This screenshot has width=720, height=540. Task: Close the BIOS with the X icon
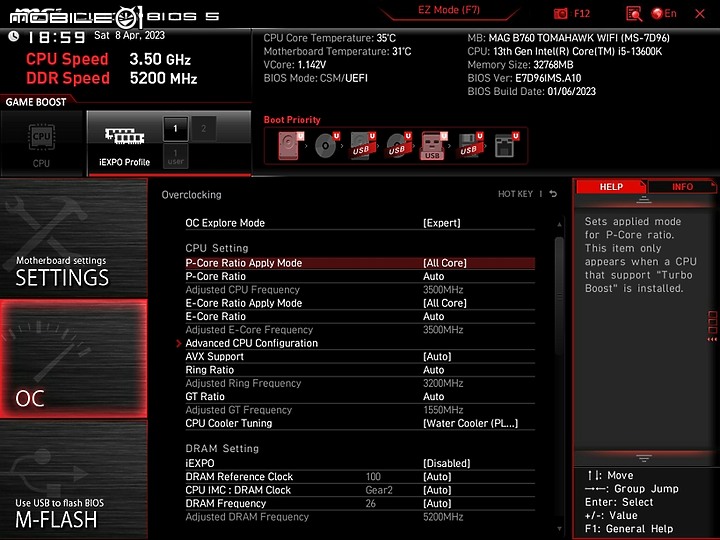[x=700, y=14]
